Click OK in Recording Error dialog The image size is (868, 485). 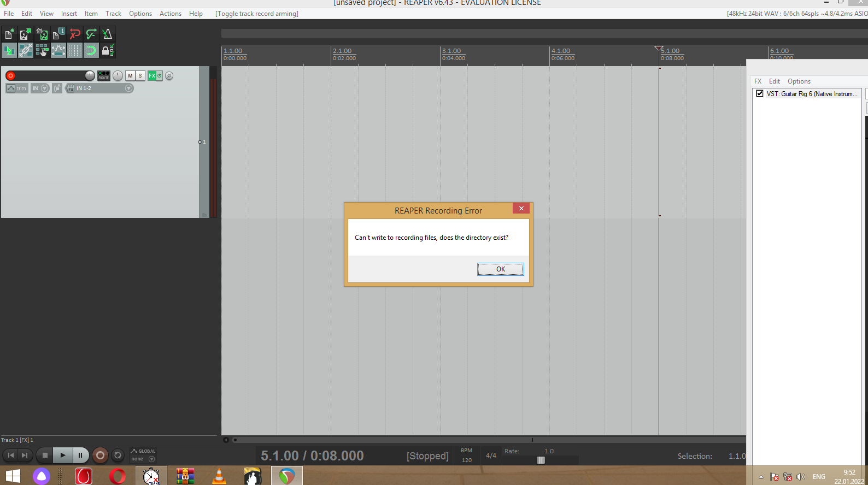(x=501, y=269)
